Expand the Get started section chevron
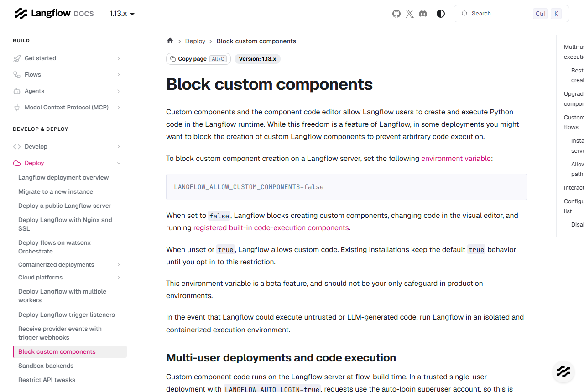Image resolution: width=584 pixels, height=392 pixels. point(119,59)
